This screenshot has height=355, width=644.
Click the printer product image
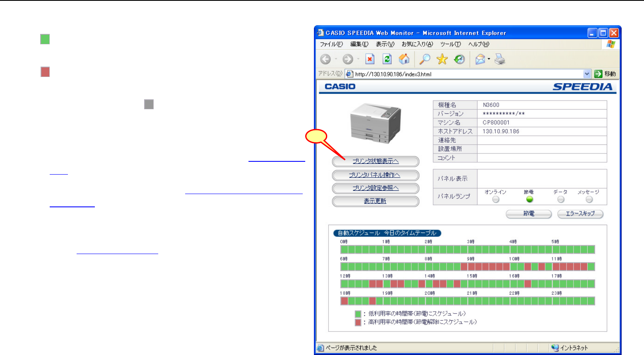(376, 123)
